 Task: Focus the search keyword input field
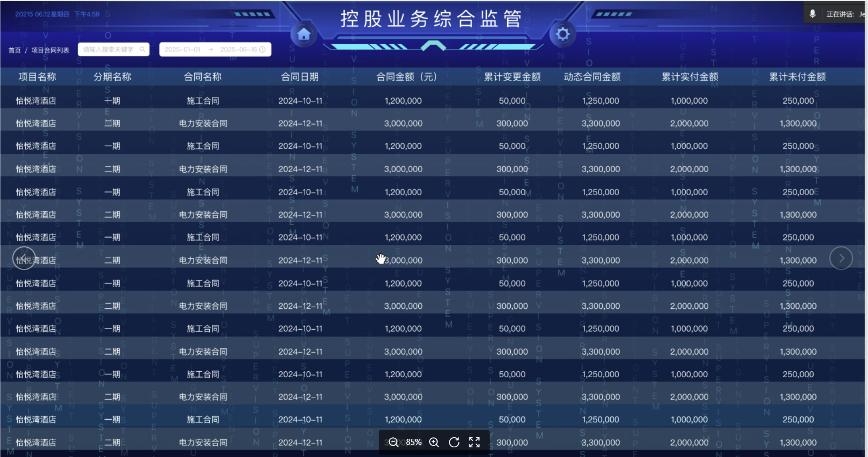[x=108, y=49]
